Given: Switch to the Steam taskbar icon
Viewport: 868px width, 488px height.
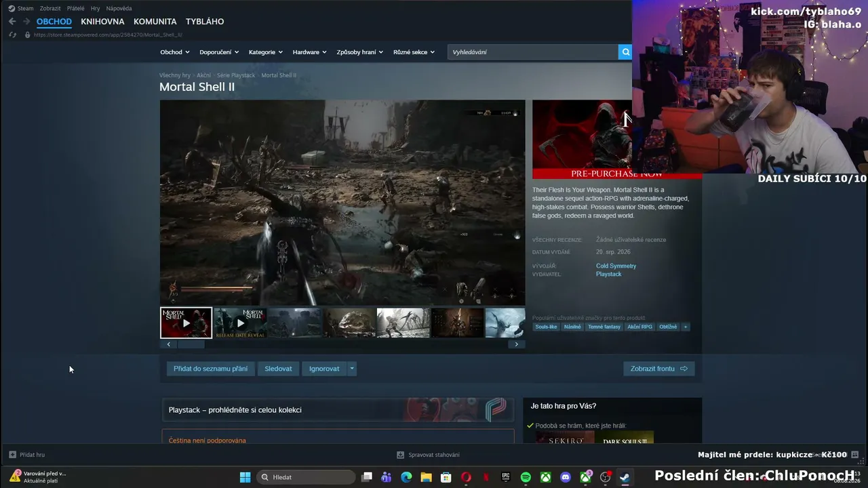Looking at the screenshot, I should pos(625,477).
